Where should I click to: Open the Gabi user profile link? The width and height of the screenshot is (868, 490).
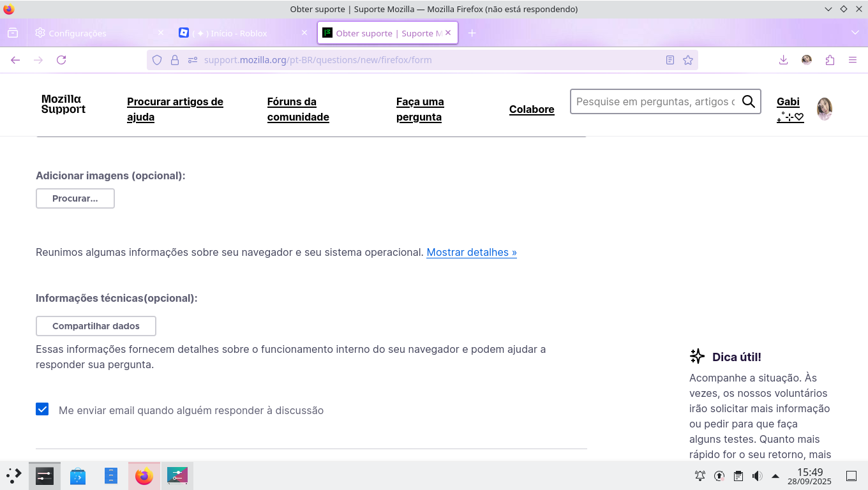click(790, 109)
